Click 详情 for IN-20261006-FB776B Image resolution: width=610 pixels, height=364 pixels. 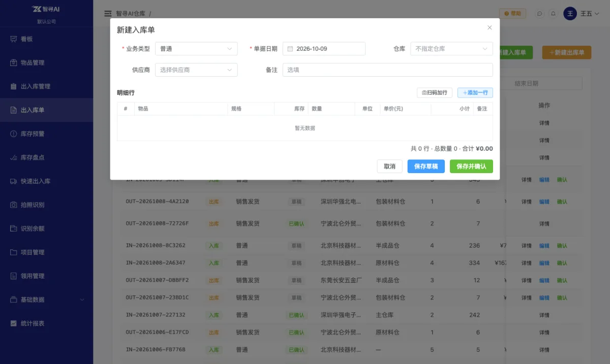pos(544,350)
